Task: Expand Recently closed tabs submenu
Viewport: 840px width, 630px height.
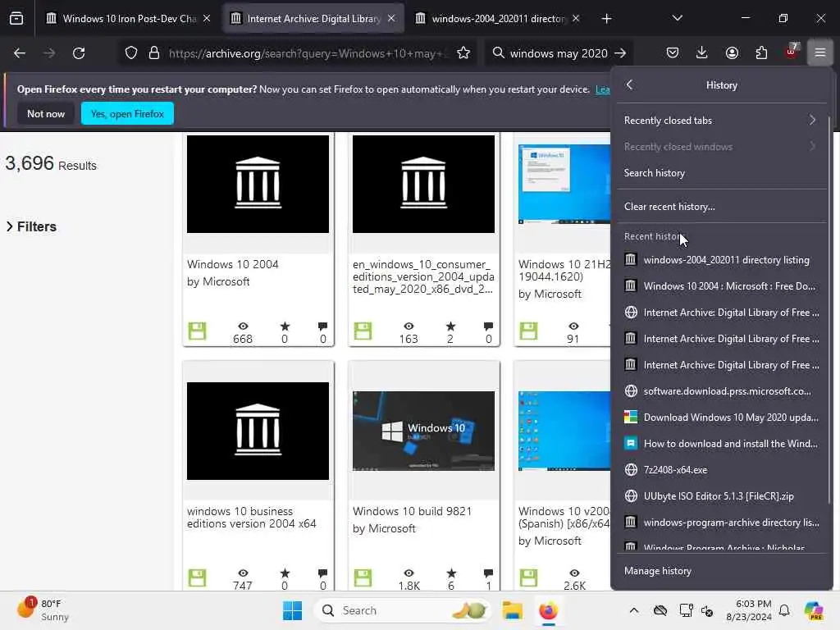Action: coord(720,121)
